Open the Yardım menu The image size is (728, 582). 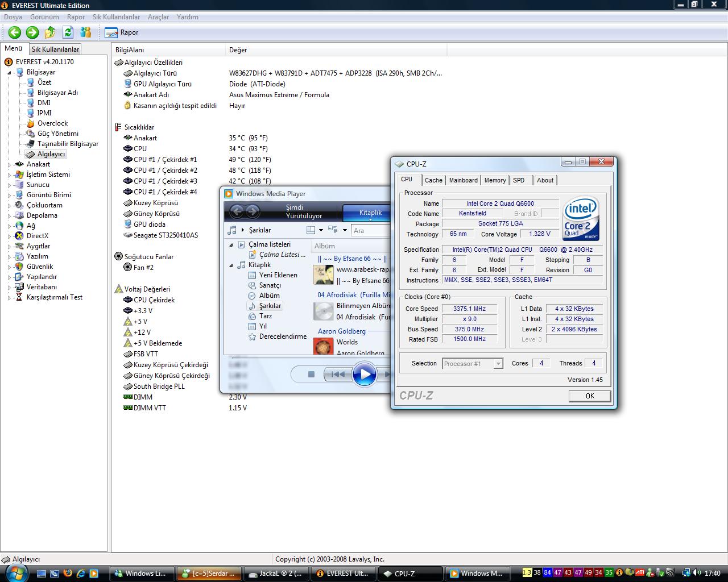pos(188,17)
